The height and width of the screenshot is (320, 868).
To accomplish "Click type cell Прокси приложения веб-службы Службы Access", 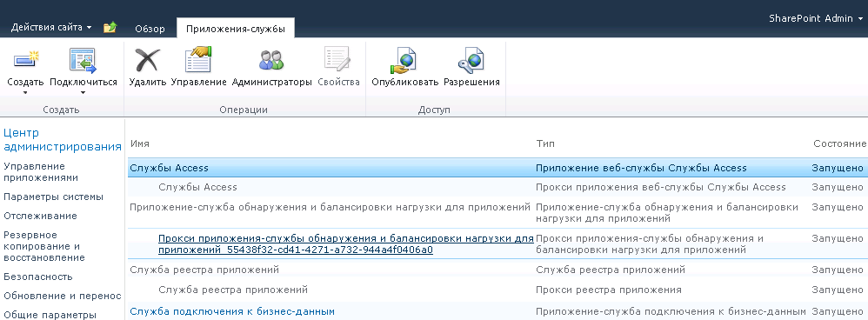I will 661,187.
